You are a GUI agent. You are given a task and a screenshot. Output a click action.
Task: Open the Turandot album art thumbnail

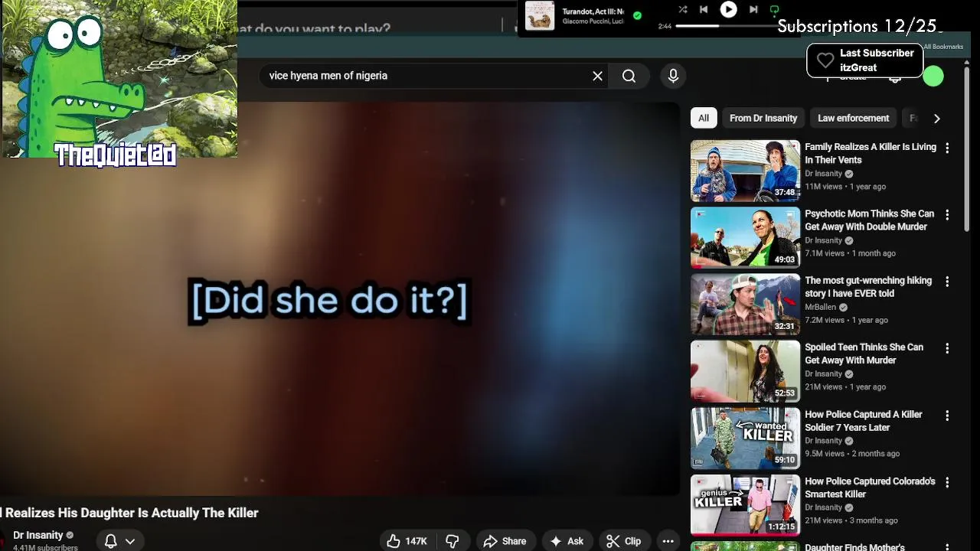coord(540,15)
